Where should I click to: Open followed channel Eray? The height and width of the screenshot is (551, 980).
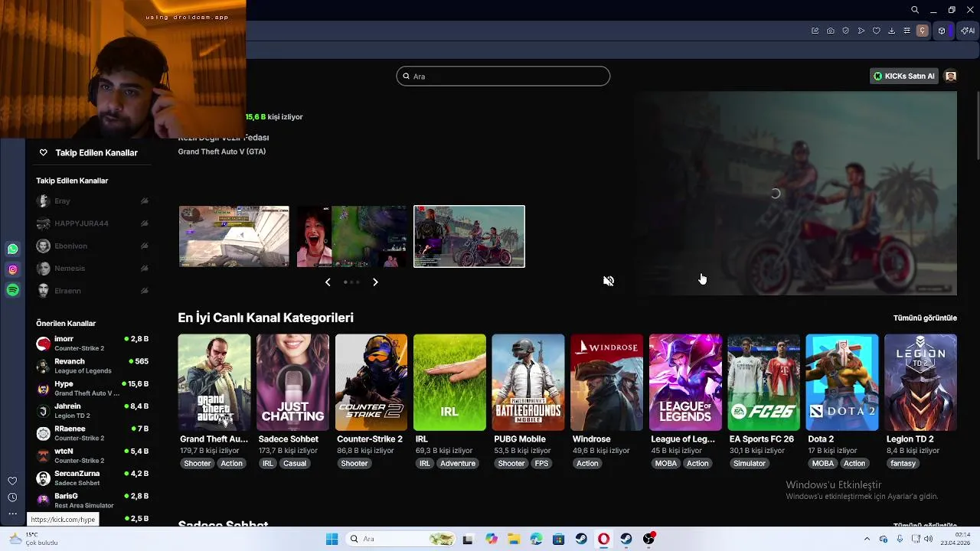click(x=92, y=201)
